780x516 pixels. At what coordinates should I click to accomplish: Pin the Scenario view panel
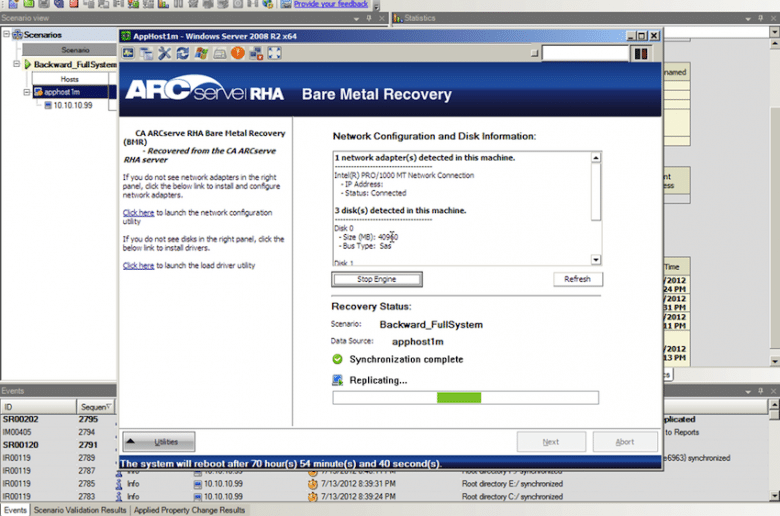(369, 18)
